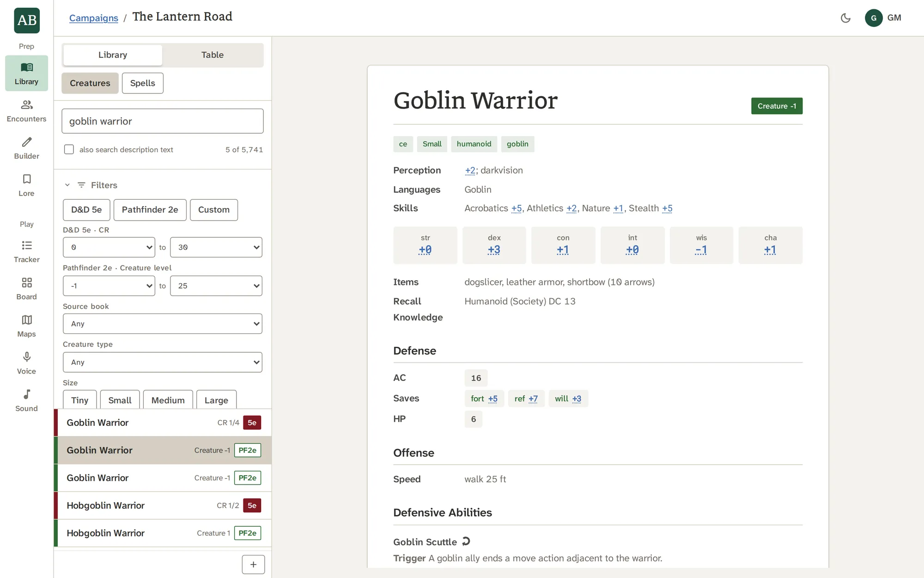Click the filter lines icon
This screenshot has width=924, height=578.
(81, 185)
